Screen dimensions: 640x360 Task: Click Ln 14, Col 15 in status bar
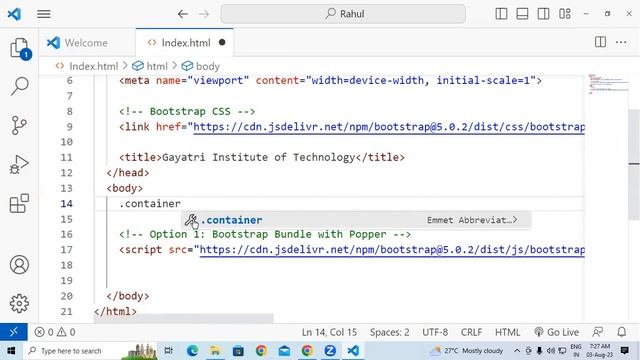(x=329, y=332)
